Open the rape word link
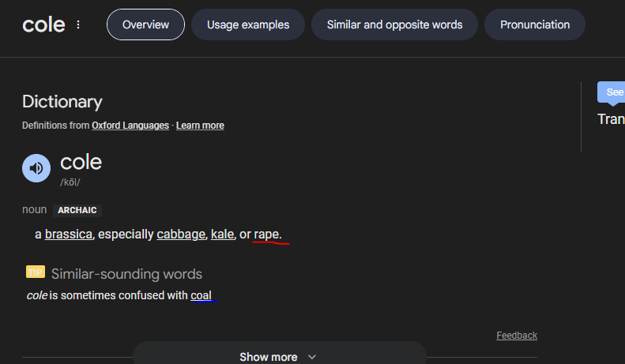 coord(266,235)
